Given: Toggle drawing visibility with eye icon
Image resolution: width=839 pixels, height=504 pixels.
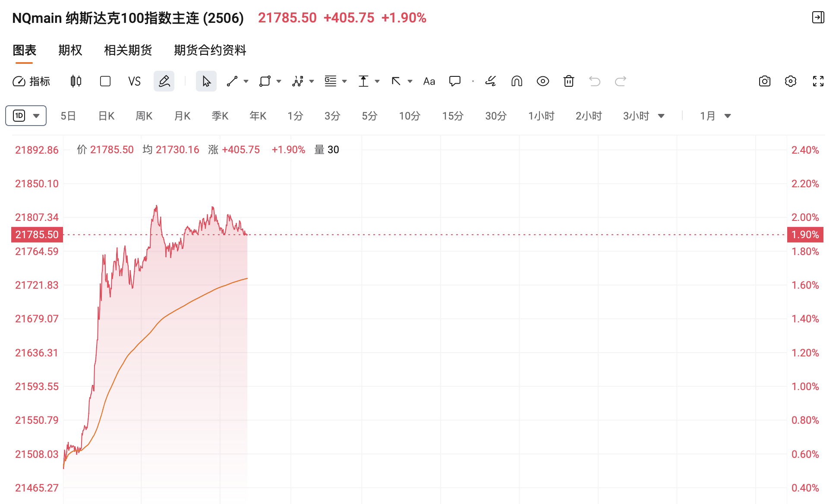Looking at the screenshot, I should click(543, 81).
